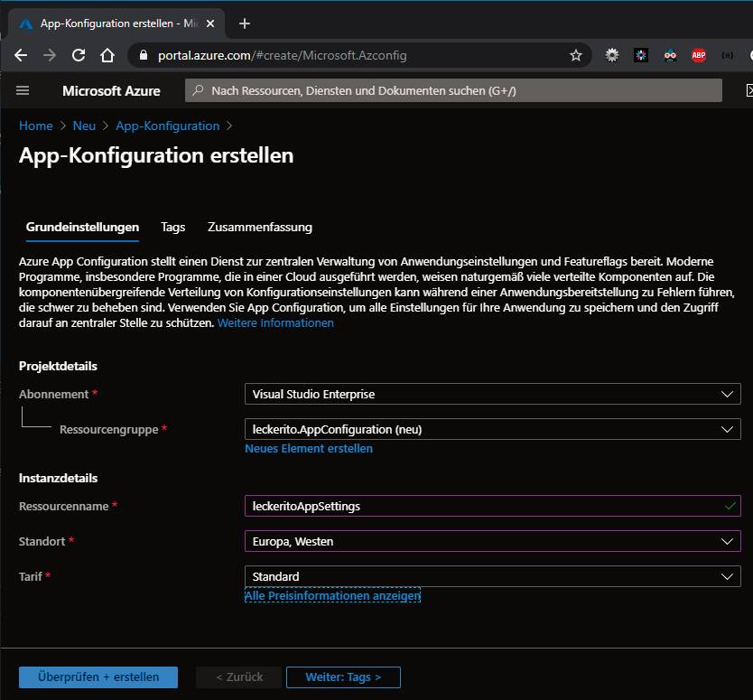
Task: Click the browser forward arrow
Action: click(x=50, y=55)
